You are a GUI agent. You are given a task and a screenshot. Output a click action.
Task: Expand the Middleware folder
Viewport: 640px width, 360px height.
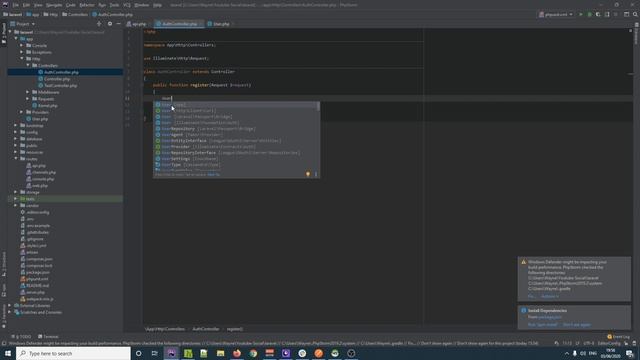[28, 92]
